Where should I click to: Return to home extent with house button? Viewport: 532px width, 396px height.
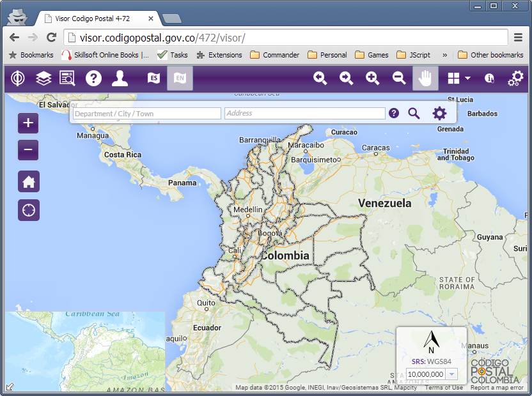click(28, 181)
